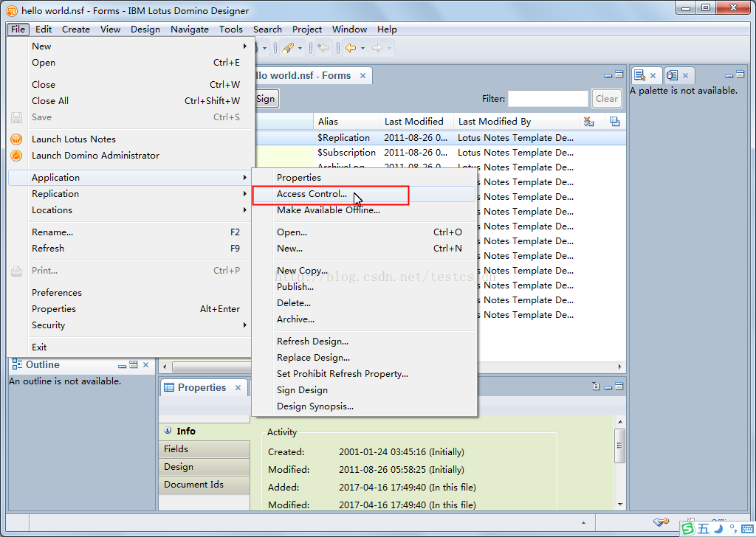Click the Sogou S icon in IME bar
The width and height of the screenshot is (756, 537).
pos(688,529)
